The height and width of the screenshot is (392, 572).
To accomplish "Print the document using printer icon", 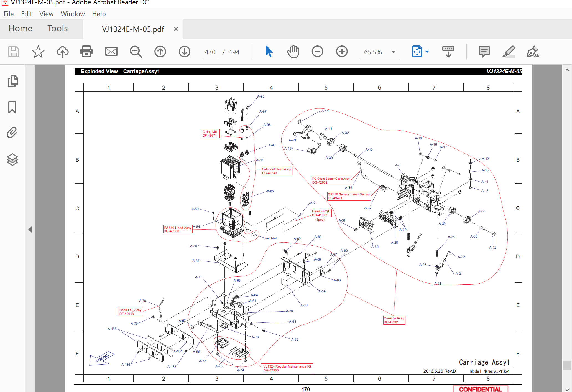I will [86, 52].
